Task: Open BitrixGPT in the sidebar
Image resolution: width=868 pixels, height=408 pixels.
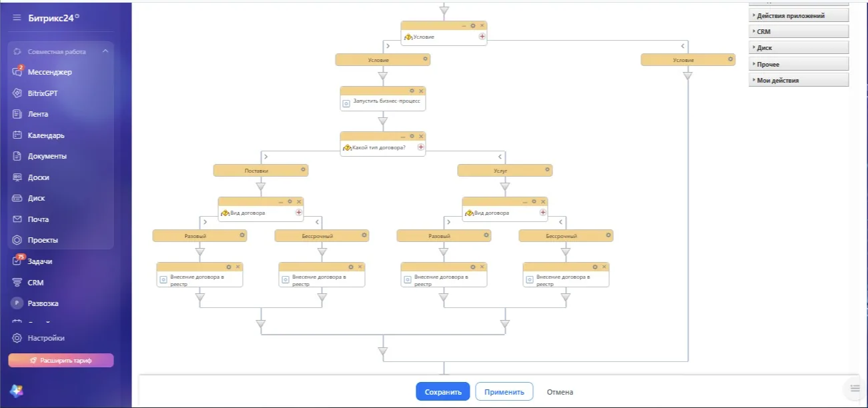Action: [x=43, y=93]
